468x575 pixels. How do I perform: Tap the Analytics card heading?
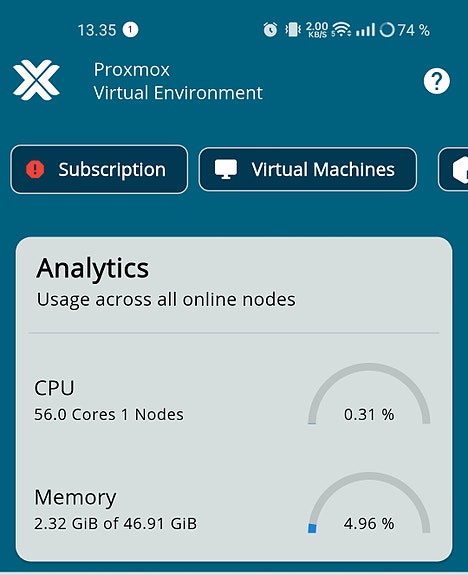(x=93, y=268)
